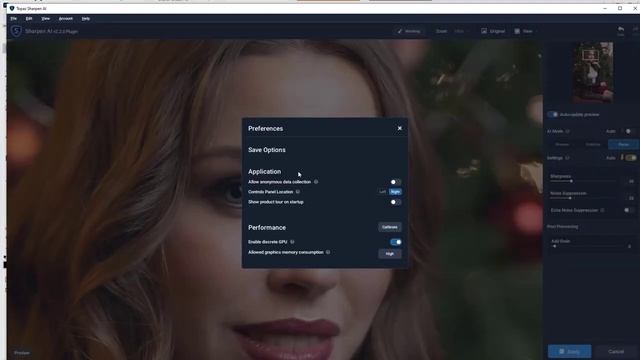This screenshot has height=360, width=640.
Task: Click info icon beside graphics memory consumption
Action: 328,252
